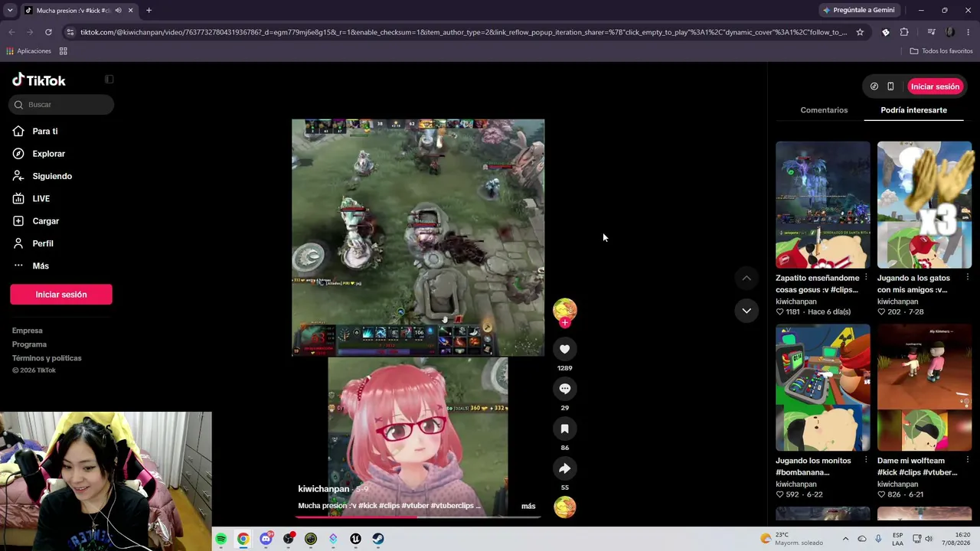Open the LIVE section
980x551 pixels.
point(31,198)
